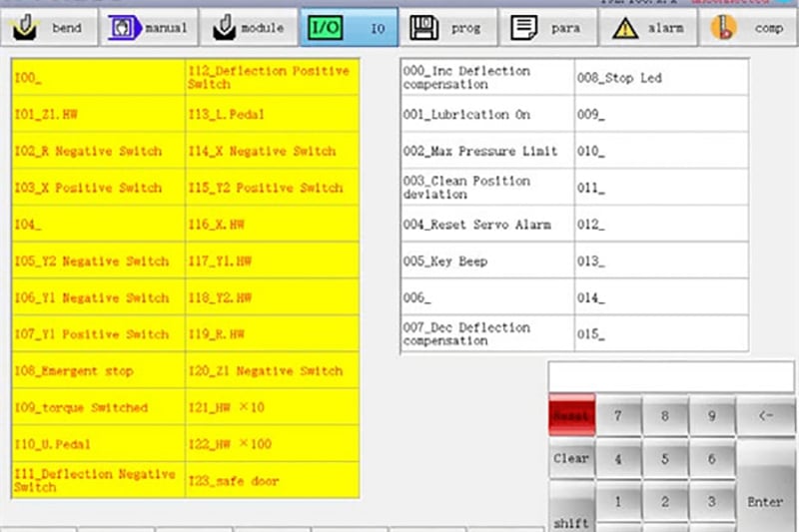Open the para document icon

coord(523,28)
